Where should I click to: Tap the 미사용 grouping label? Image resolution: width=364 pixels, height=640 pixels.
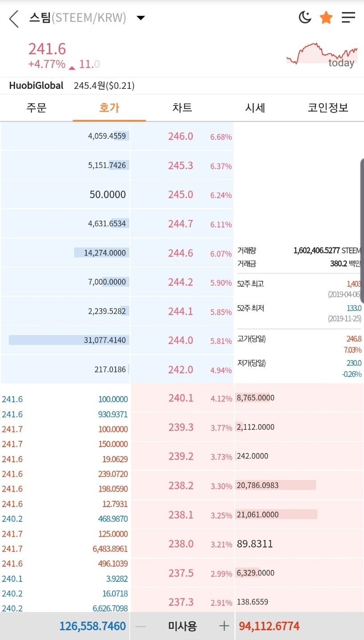[182, 626]
